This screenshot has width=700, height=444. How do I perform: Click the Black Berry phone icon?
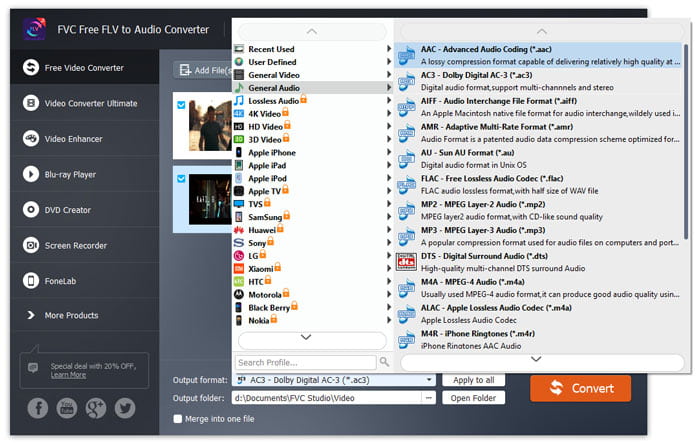(x=239, y=307)
